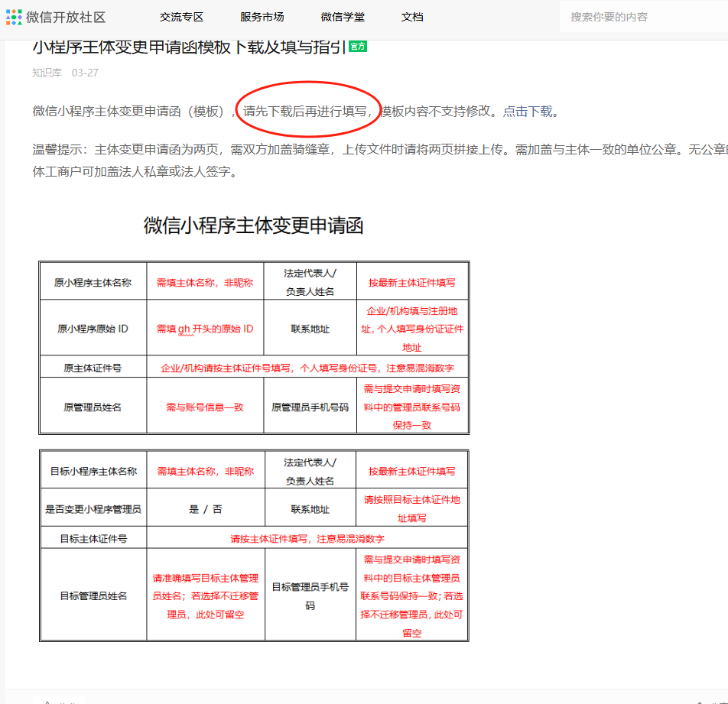728x704 pixels.
Task: Click the 原管理员姓名 table cell
Action: pyautogui.click(x=93, y=407)
